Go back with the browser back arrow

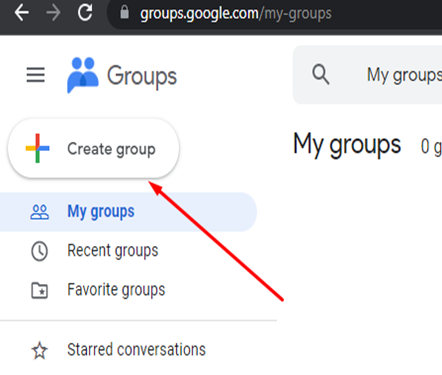[x=22, y=13]
